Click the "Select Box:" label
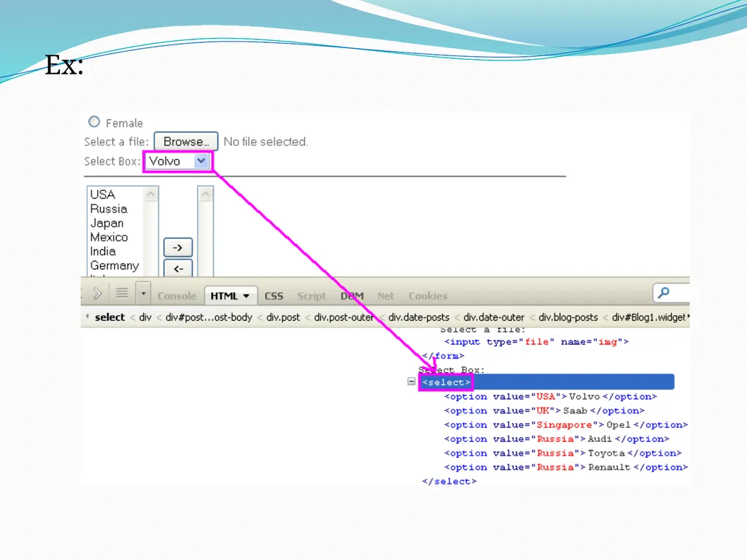This screenshot has width=747, height=560. (112, 161)
